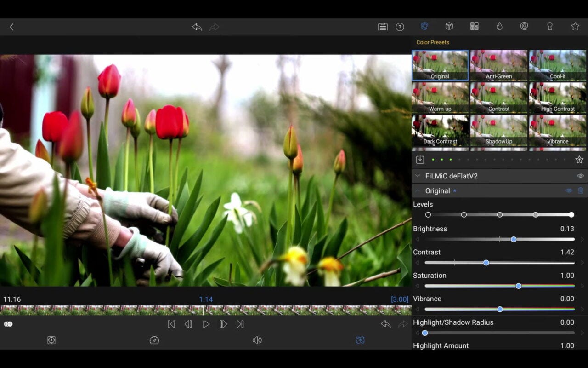Click the Contrast slider thumb

coord(486,263)
